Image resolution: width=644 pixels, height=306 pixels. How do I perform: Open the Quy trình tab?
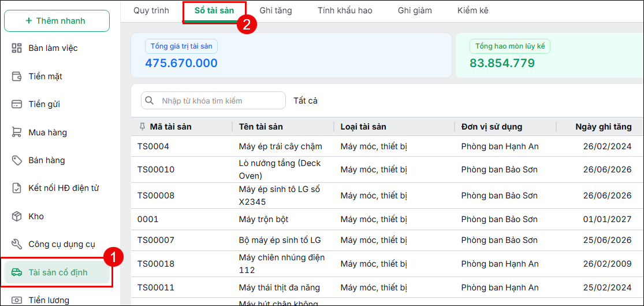(151, 10)
